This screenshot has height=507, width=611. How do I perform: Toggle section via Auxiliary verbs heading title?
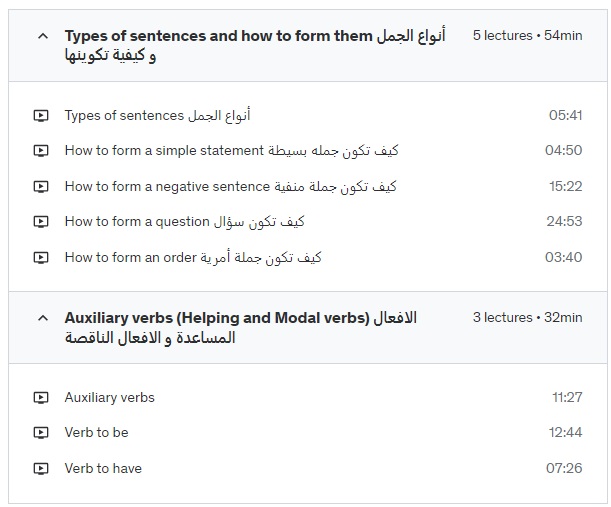241,327
